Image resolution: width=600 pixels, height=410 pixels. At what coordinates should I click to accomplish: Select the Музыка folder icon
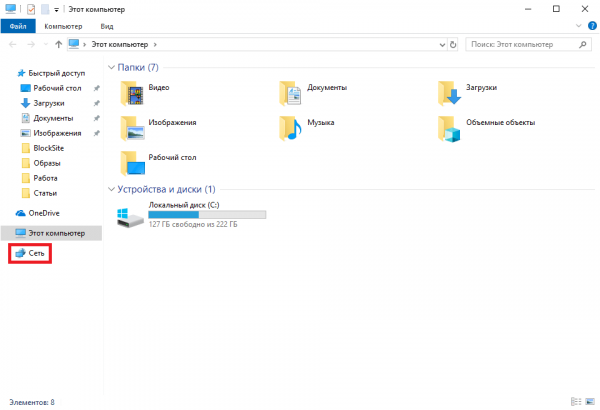[x=290, y=128]
